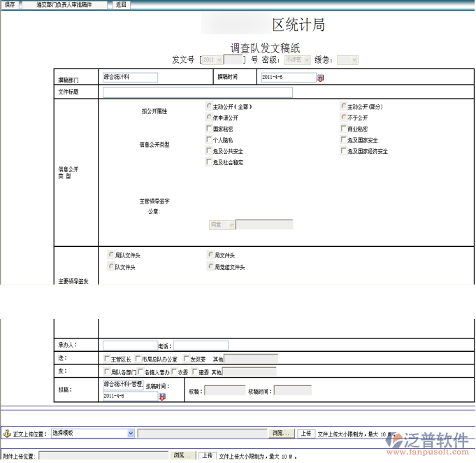Click 浏览 button for 附件上传
The height and width of the screenshot is (463, 476).
point(182,455)
